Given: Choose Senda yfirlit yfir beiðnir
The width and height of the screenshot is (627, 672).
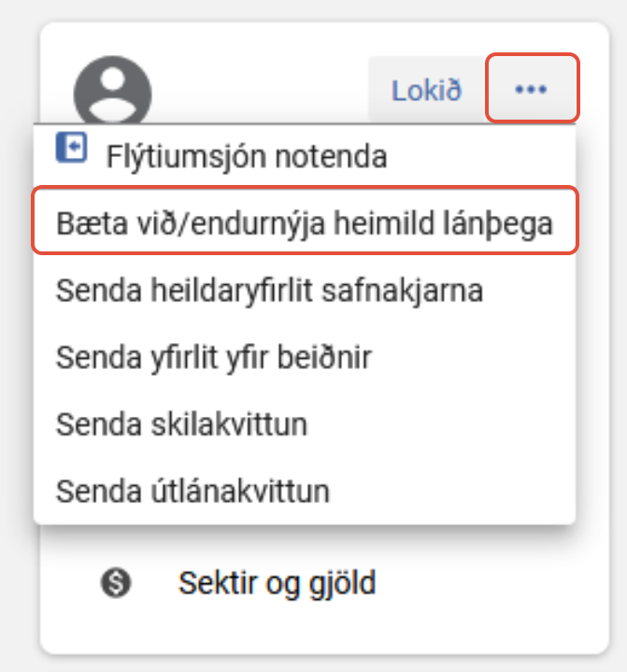Looking at the screenshot, I should point(305,357).
